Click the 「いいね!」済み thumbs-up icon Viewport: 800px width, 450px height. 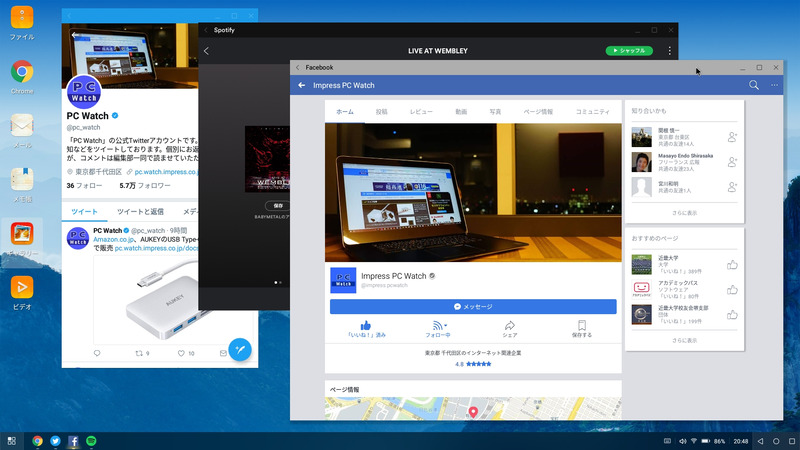(366, 326)
